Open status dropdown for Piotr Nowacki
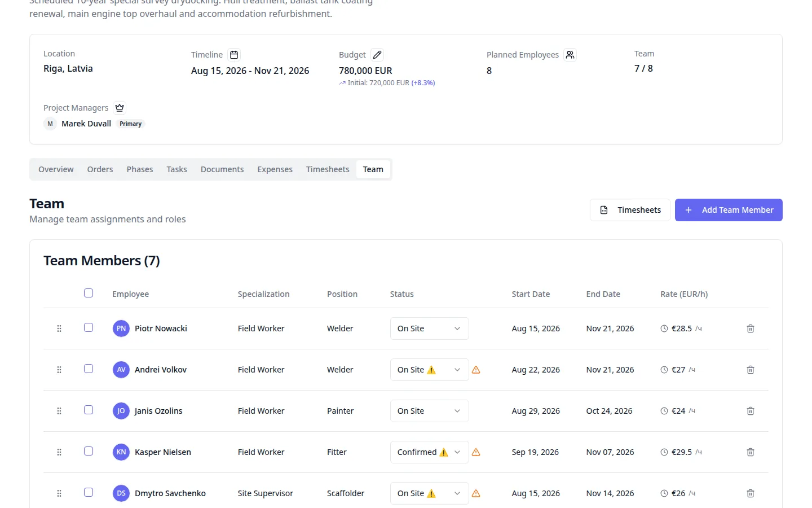The width and height of the screenshot is (812, 508). click(429, 329)
